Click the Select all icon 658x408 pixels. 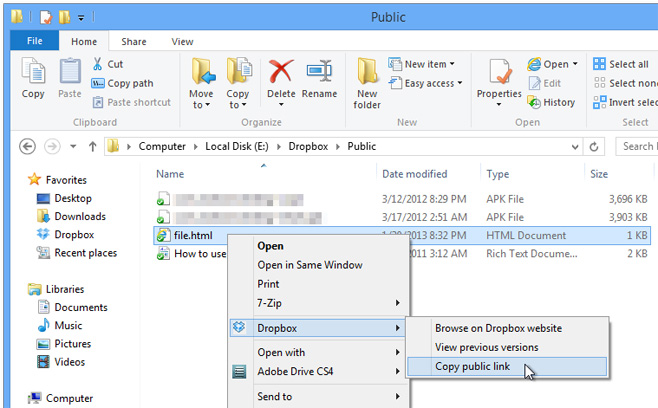pos(599,64)
